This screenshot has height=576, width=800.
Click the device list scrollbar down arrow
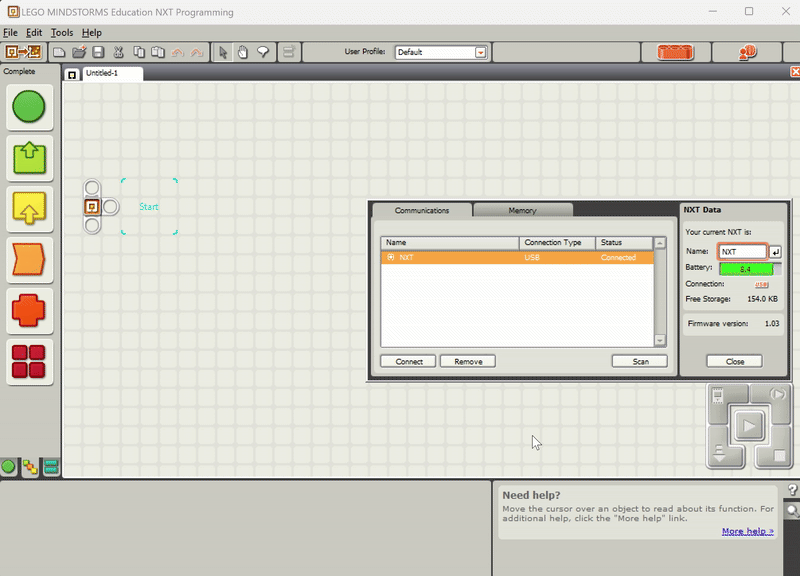[x=660, y=340]
